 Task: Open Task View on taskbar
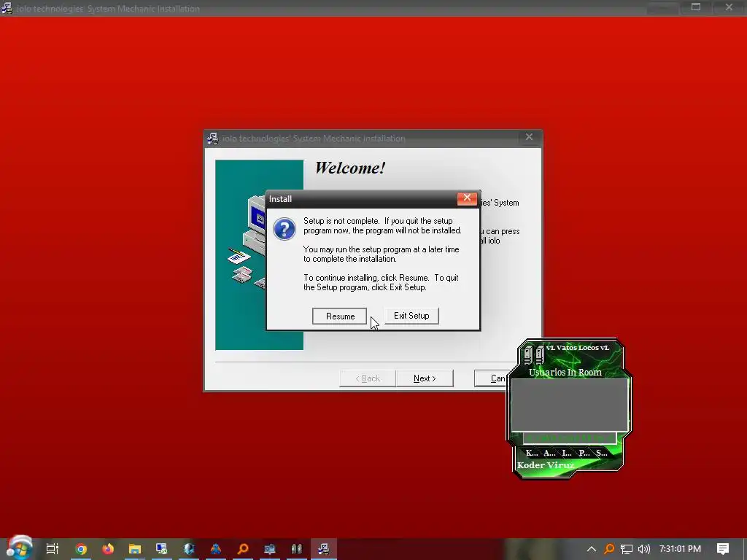coord(52,548)
